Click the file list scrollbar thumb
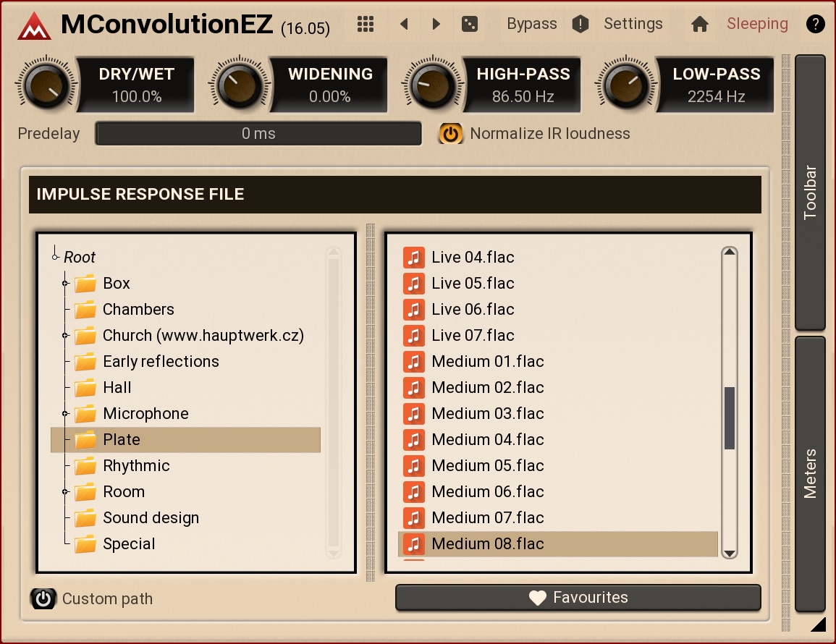This screenshot has height=644, width=836. click(x=730, y=418)
